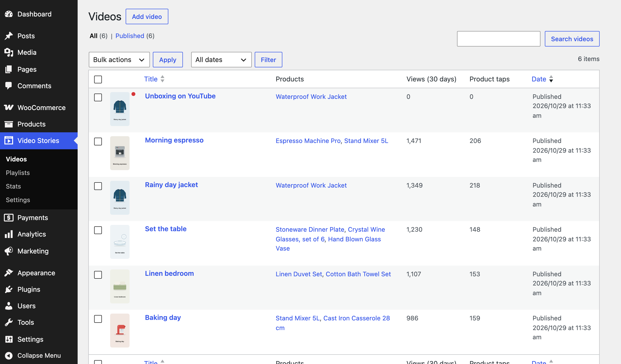
Task: Click the Posts pushpin icon
Action: coord(9,36)
